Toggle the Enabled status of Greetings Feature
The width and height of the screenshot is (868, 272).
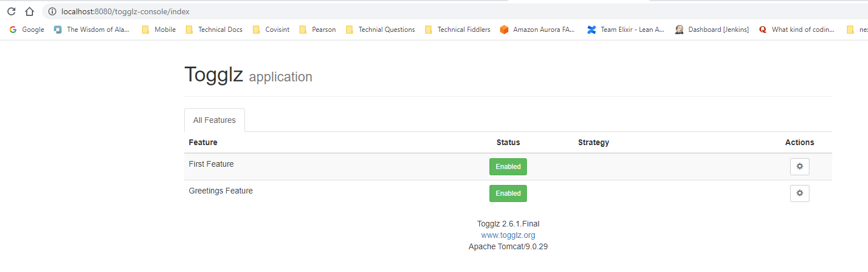pyautogui.click(x=508, y=193)
